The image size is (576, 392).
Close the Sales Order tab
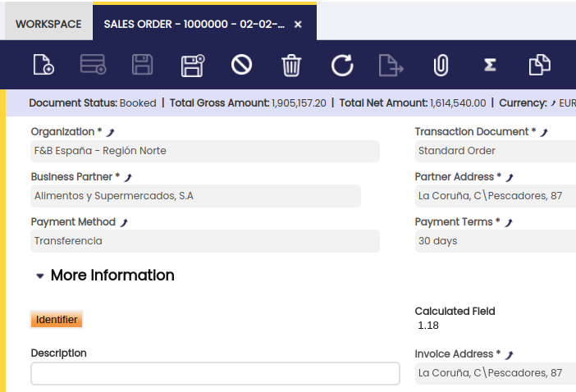298,25
